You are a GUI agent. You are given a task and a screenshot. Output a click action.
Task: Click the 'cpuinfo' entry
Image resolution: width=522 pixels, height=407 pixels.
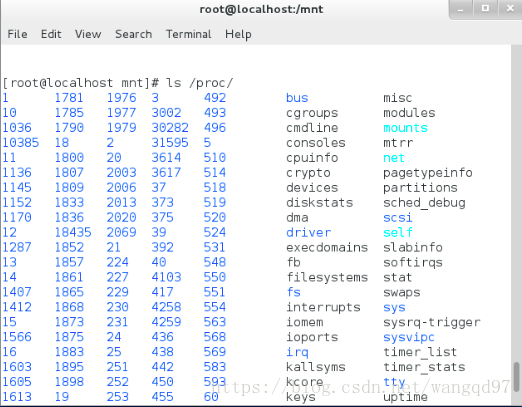click(312, 158)
